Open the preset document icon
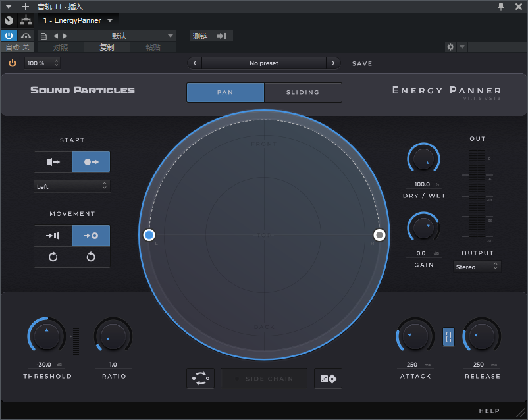 [x=43, y=36]
